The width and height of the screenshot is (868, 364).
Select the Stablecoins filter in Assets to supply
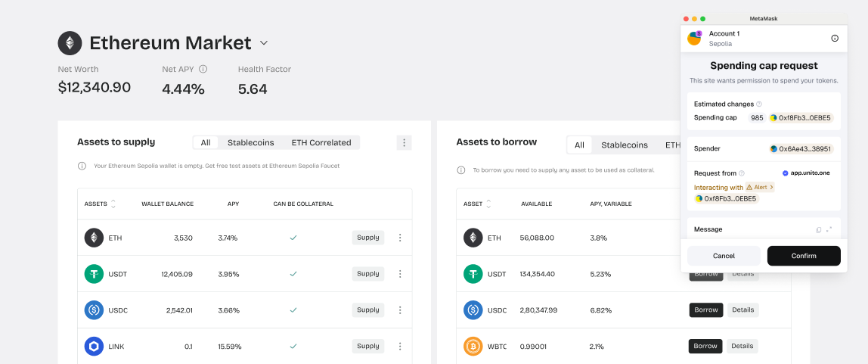coord(251,142)
